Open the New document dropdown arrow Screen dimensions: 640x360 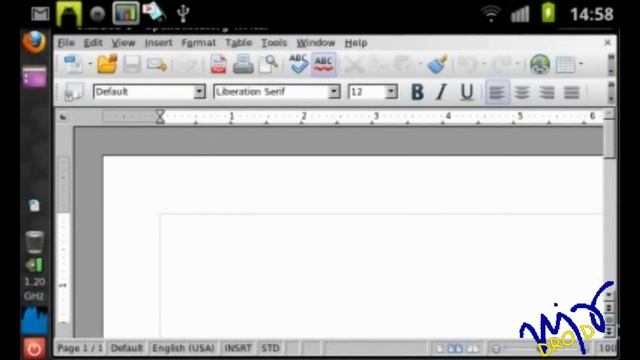click(90, 64)
